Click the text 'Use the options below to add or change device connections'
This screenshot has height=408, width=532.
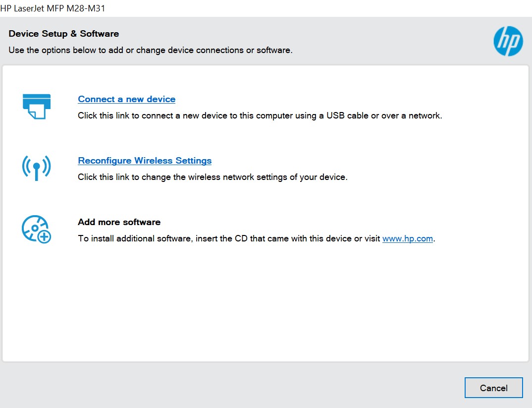(126, 50)
